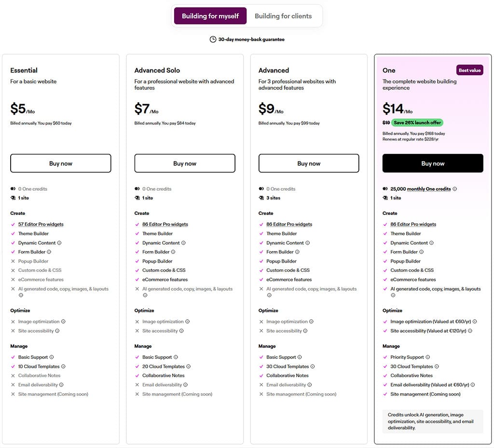This screenshot has height=448, width=494.
Task: Open the info tooltip beside Dynamic Content in Essential
Action: coord(58,242)
